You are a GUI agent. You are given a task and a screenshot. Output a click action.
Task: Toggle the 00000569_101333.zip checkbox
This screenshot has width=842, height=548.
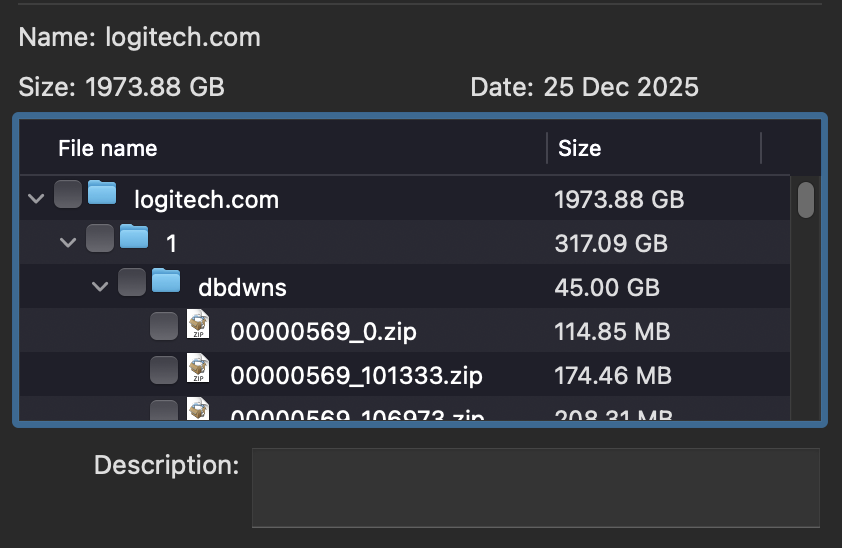pos(164,371)
